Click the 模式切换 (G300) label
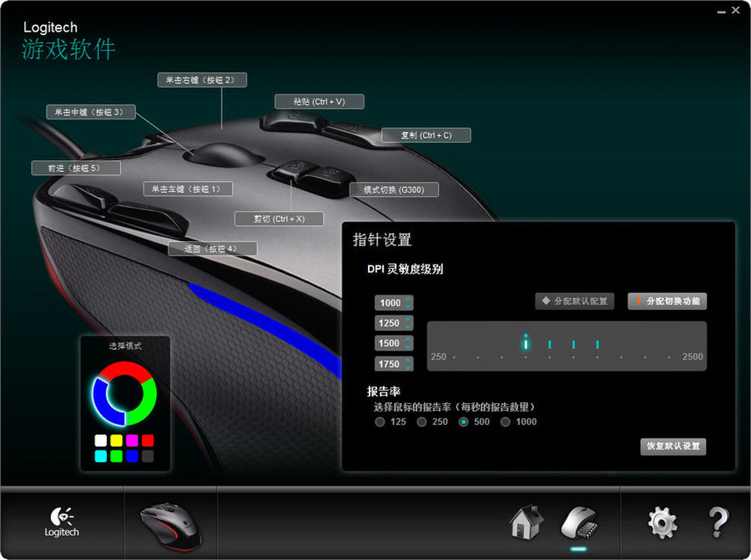751x560 pixels. [x=394, y=189]
